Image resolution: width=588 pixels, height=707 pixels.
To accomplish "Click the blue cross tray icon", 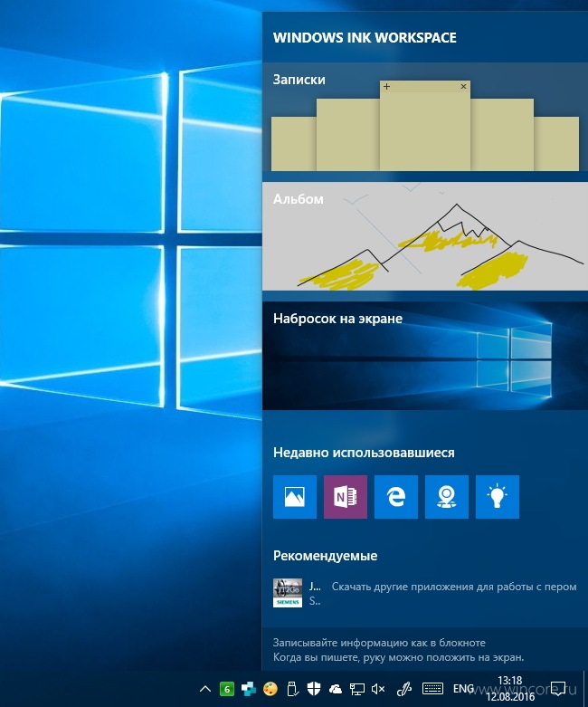I will tap(248, 689).
